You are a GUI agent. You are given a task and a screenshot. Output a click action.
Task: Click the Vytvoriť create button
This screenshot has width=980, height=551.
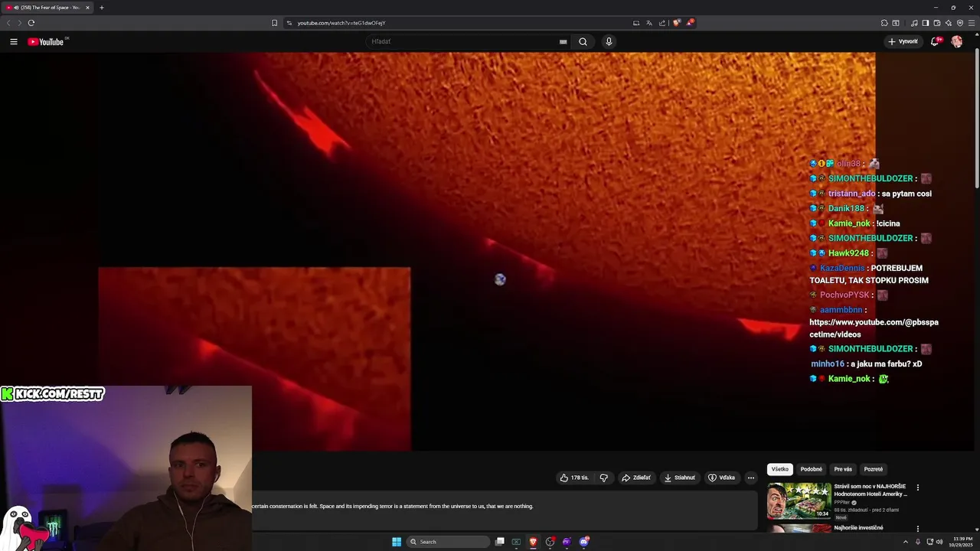903,41
